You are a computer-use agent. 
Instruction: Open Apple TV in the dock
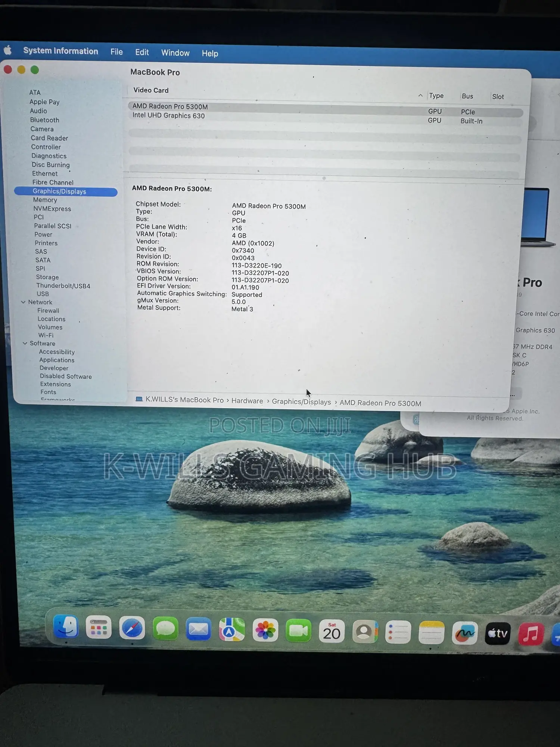(498, 634)
